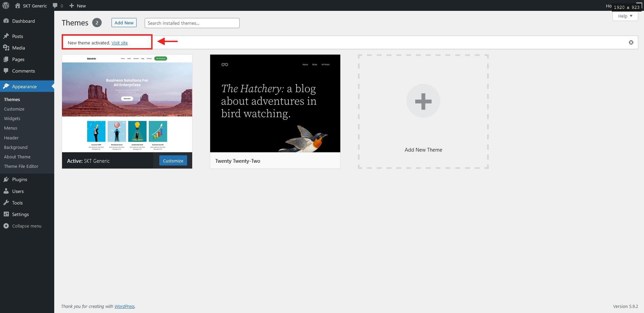The width and height of the screenshot is (644, 313).
Task: Focus the Search installed themes field
Action: (x=192, y=23)
